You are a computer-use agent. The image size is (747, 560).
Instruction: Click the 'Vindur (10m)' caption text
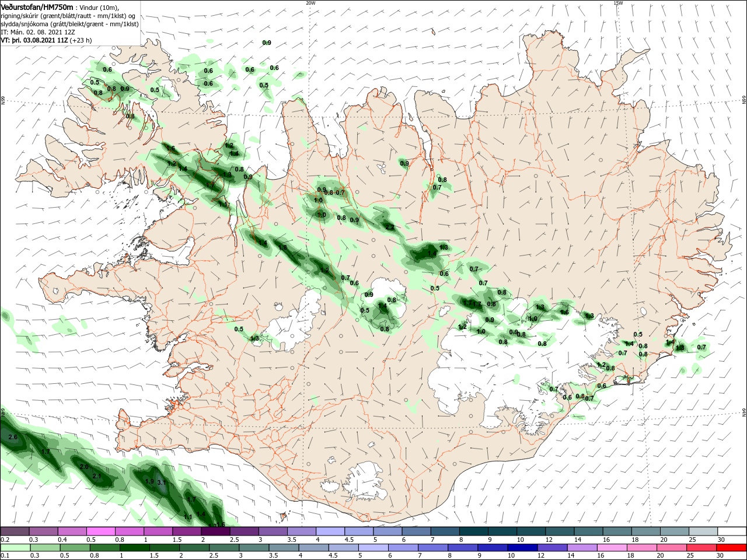pyautogui.click(x=98, y=7)
